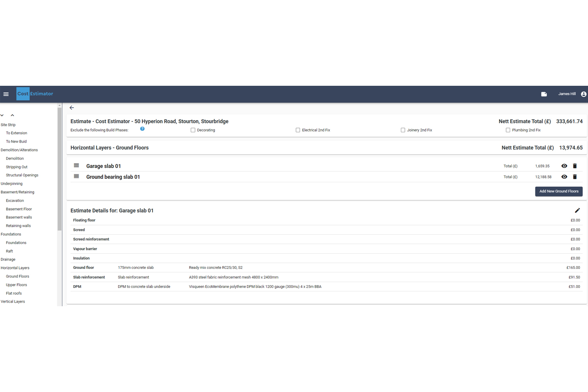View Ground bearing slab 01 details eye
Viewport: 588px width, 392px height.
[564, 177]
